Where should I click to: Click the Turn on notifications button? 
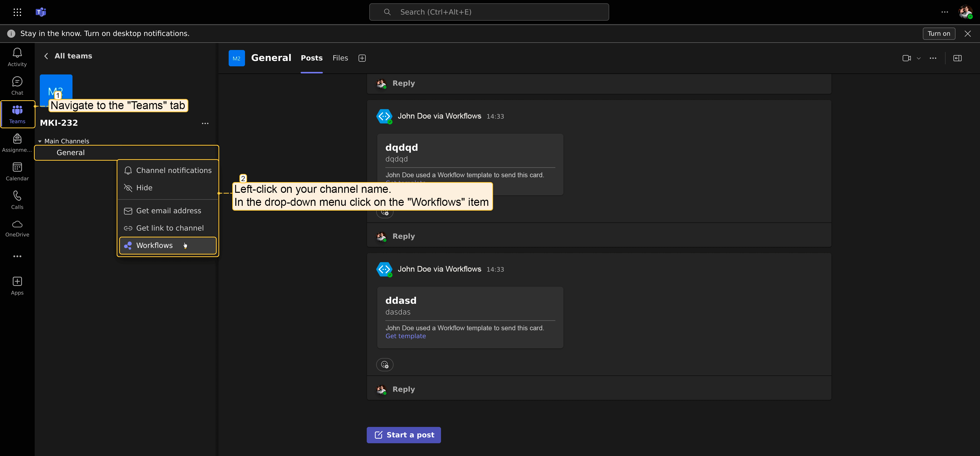[x=939, y=33]
